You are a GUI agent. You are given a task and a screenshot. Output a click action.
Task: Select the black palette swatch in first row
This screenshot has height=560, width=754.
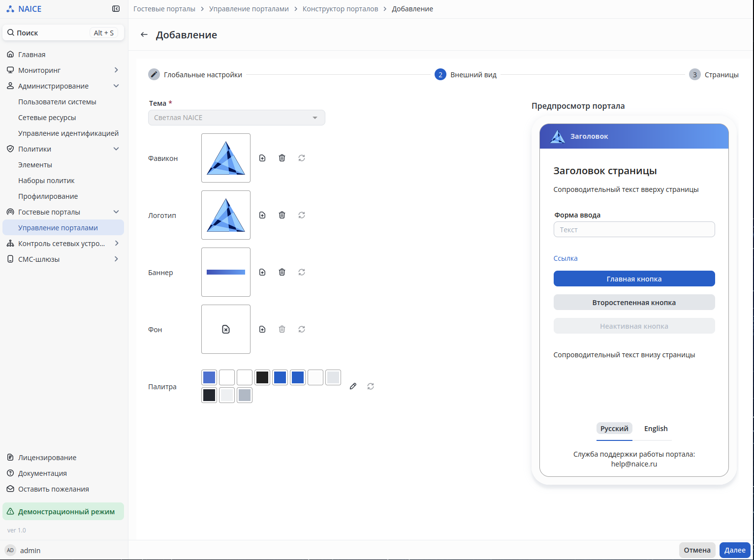click(262, 377)
